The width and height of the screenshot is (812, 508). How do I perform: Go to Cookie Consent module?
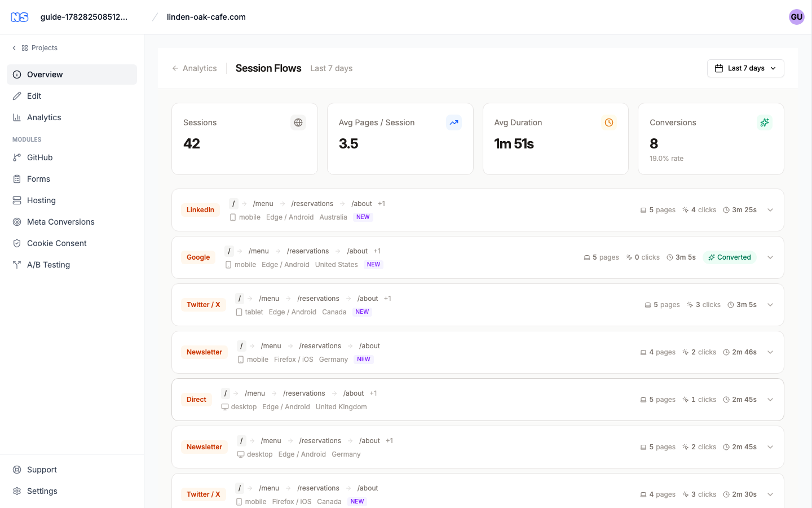72,243
